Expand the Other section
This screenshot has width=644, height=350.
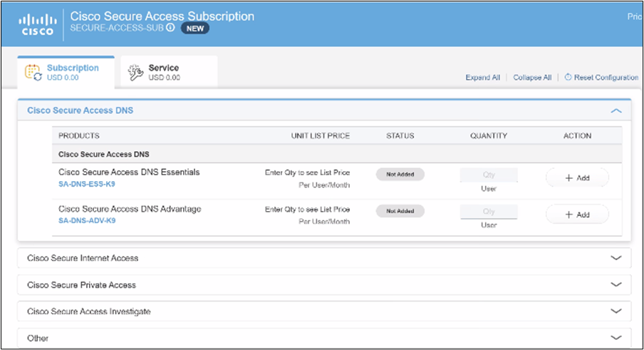616,338
